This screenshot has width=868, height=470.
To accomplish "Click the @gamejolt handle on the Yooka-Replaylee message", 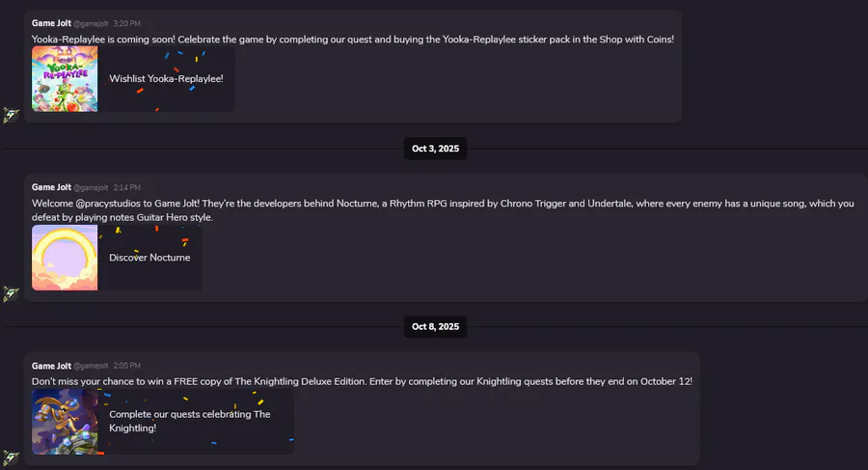I will pyautogui.click(x=92, y=23).
